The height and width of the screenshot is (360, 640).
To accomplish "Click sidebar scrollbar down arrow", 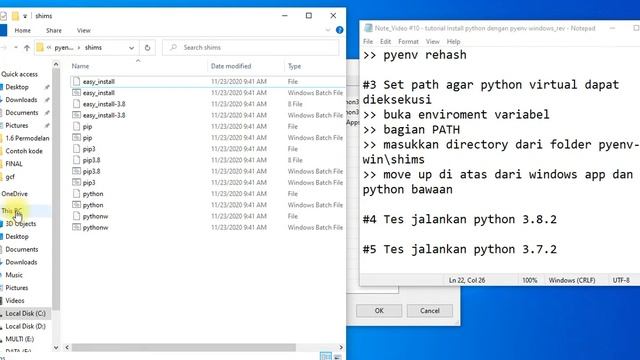I will point(56,348).
